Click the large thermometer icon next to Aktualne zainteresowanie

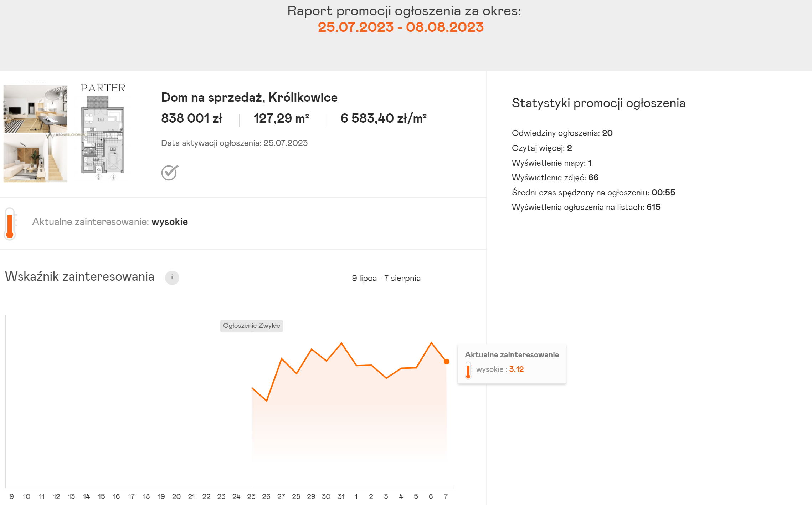[x=10, y=224]
